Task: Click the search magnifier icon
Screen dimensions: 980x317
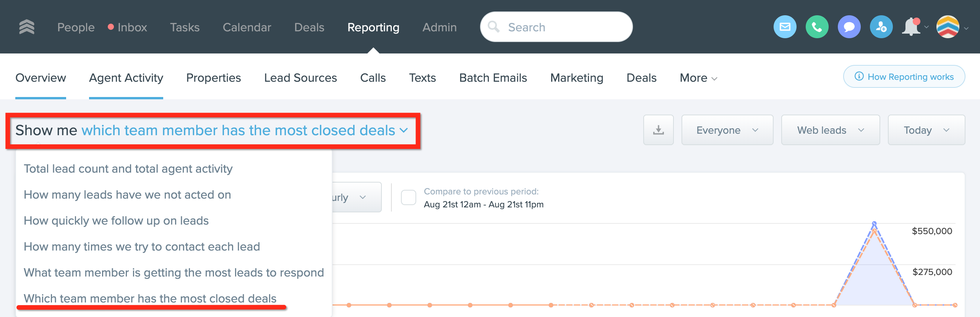Action: pyautogui.click(x=493, y=27)
